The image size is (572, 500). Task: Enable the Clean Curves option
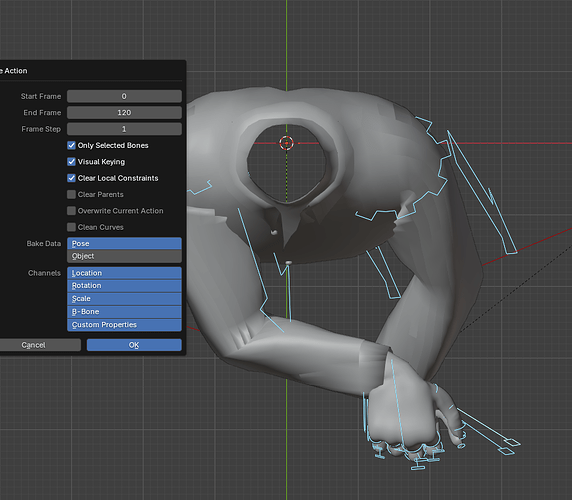pos(72,227)
